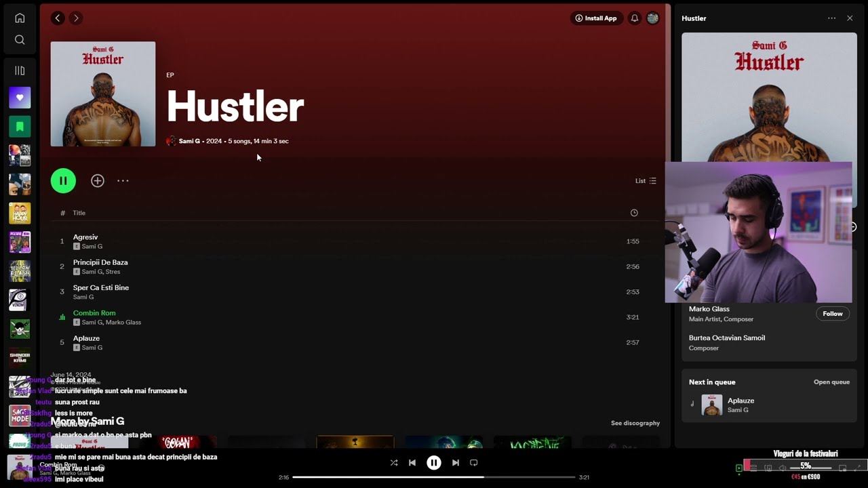This screenshot has height=488, width=868.
Task: Pause playback in bottom player bar
Action: point(434,463)
